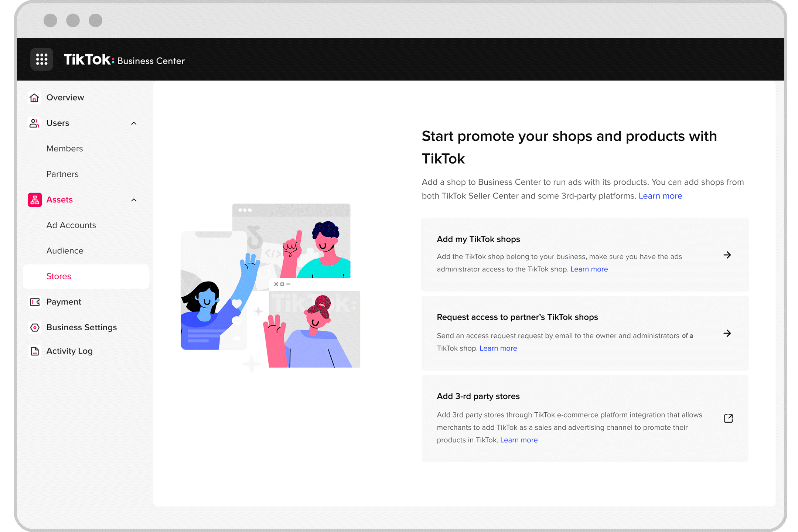Screen dimensions: 798x532
Task: Click the Request access to partner's shops arrow
Action: tap(727, 333)
